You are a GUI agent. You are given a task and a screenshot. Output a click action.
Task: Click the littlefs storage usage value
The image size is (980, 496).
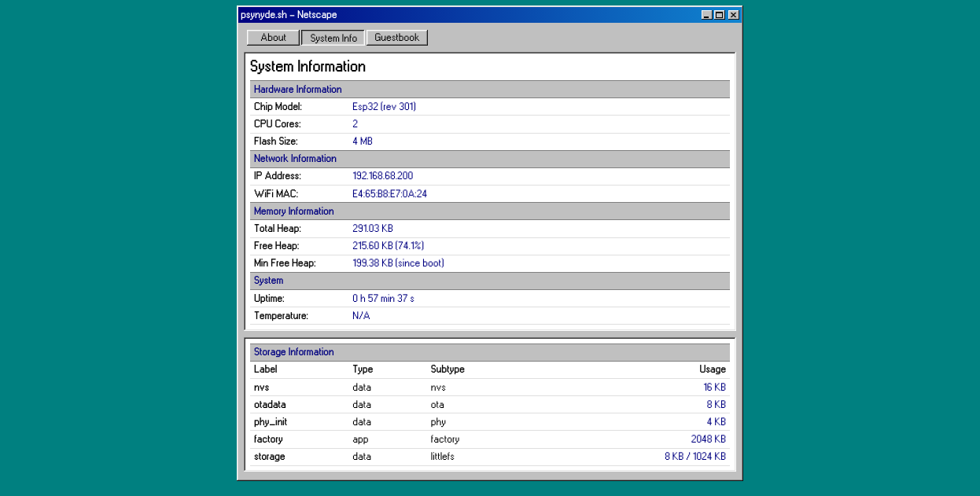coord(694,457)
